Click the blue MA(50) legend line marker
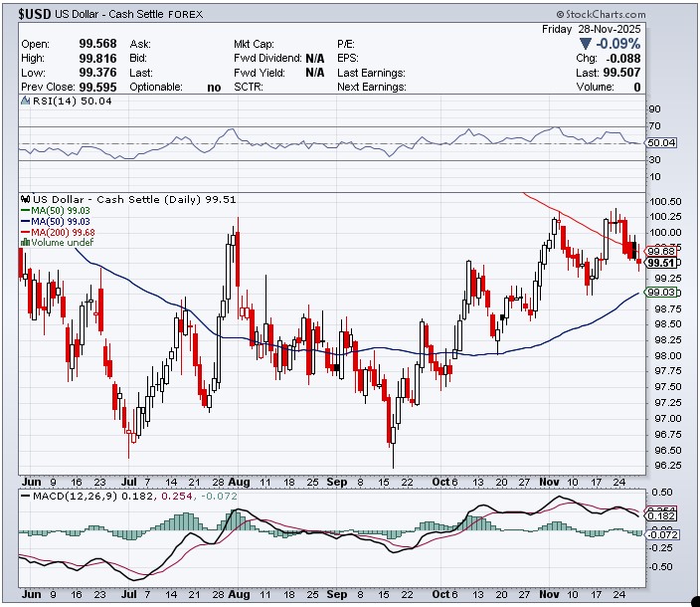700x607 pixels. point(24,221)
